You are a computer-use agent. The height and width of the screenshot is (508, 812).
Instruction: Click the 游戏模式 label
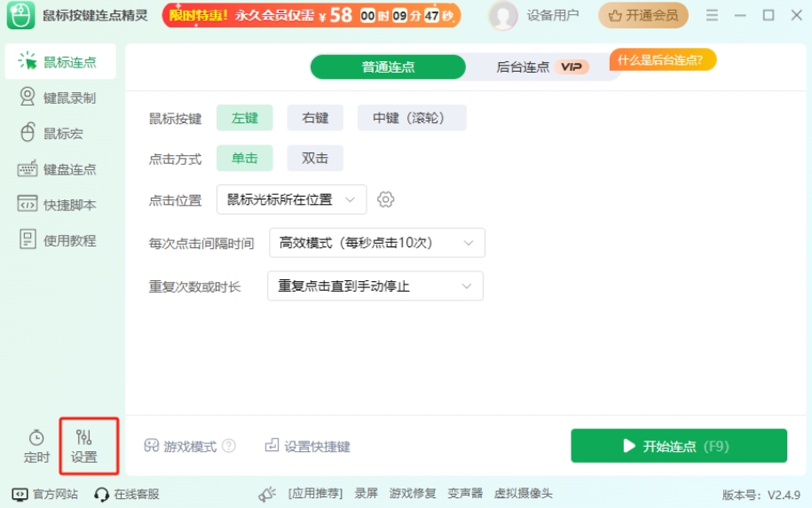pyautogui.click(x=190, y=447)
